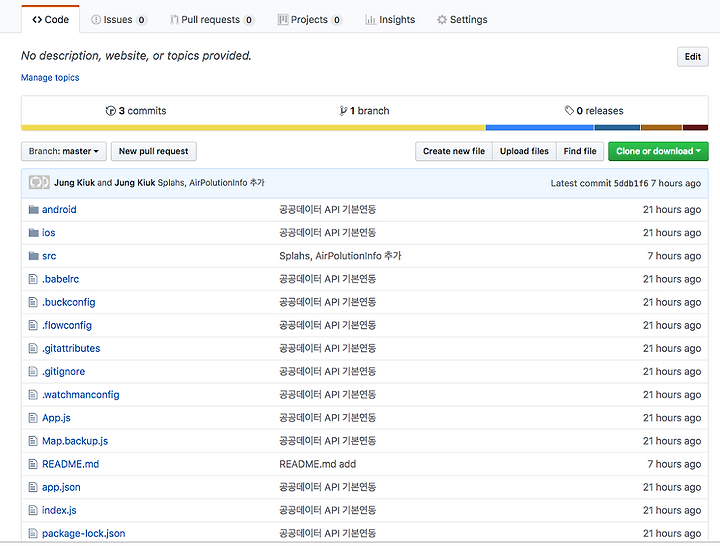This screenshot has height=546, width=720.
Task: Click the .babelrc file icon
Action: point(33,279)
